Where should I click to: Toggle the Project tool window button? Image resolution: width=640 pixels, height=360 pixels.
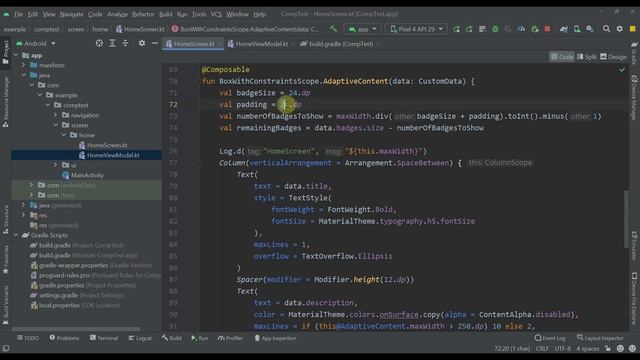click(x=5, y=52)
